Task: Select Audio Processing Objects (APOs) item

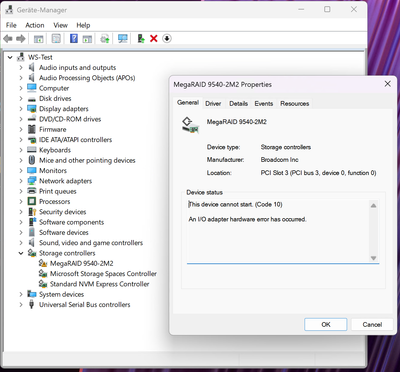Action: coord(87,78)
